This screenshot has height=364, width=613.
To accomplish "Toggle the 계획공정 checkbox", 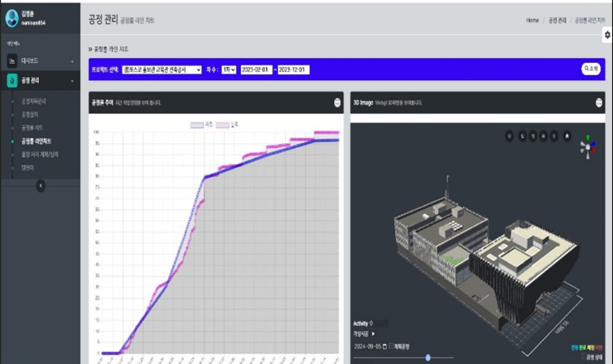I will (x=393, y=346).
